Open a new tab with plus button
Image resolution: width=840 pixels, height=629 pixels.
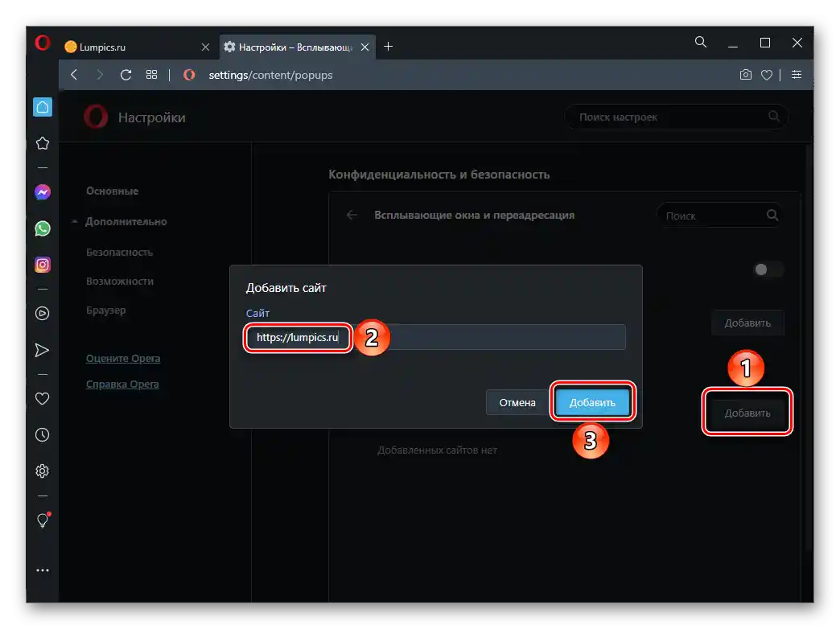(389, 47)
